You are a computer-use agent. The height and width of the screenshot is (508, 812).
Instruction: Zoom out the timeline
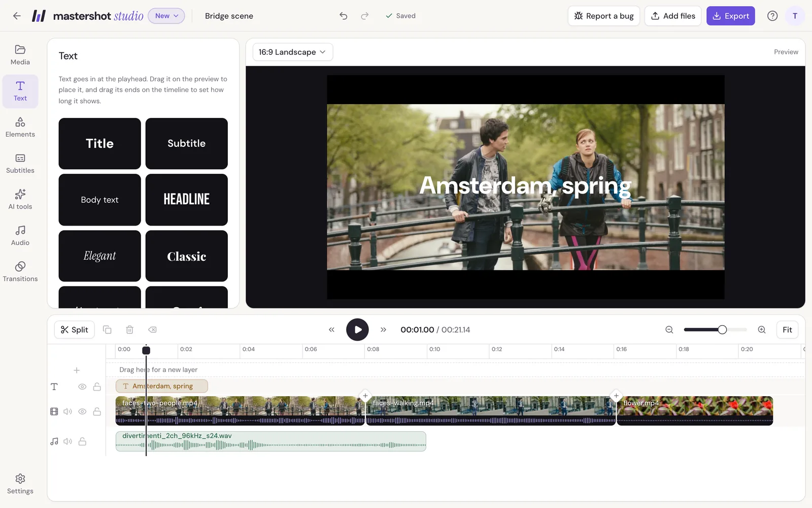click(x=669, y=330)
